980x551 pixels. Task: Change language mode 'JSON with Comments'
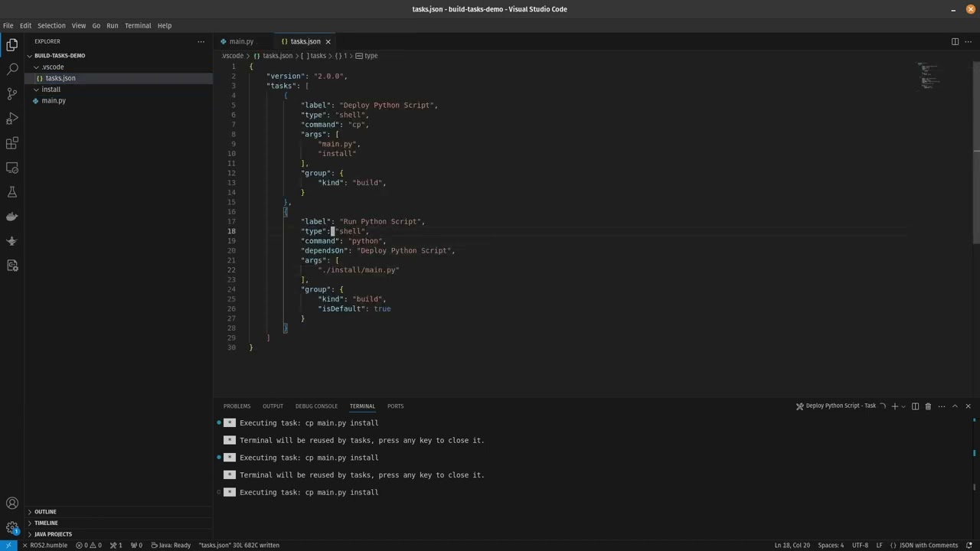(924, 546)
